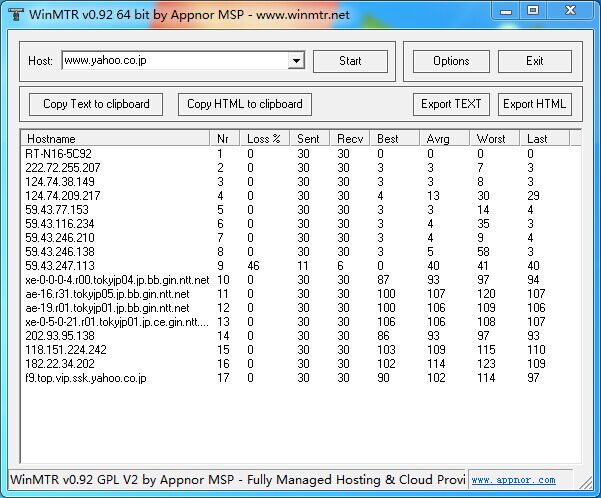Viewport: 601px width, 498px height.
Task: Select the 222.72.255.207 hop
Action: (301, 168)
